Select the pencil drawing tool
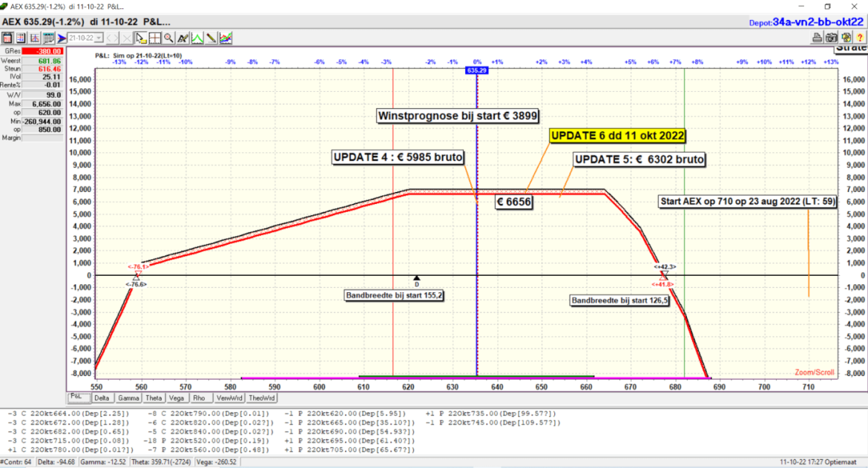The width and height of the screenshot is (868, 468). (x=211, y=38)
